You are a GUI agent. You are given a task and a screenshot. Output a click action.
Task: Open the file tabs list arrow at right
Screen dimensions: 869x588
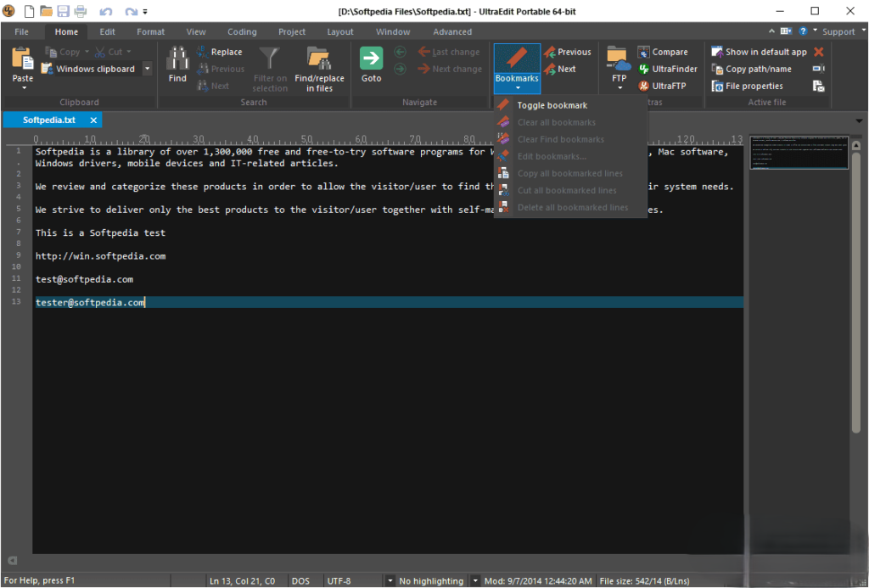pos(859,120)
